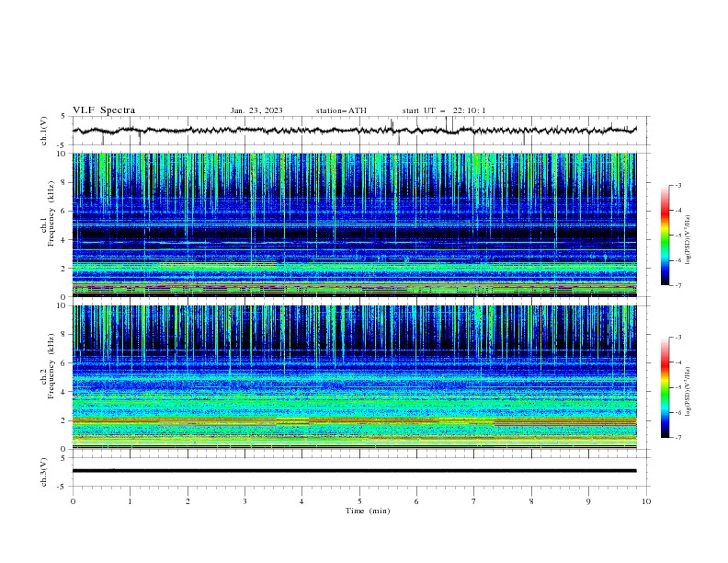The width and height of the screenshot is (728, 563).
Task: Click lower colorbar 'log(PSD)(V²/Hz)' label
Action: [x=688, y=392]
